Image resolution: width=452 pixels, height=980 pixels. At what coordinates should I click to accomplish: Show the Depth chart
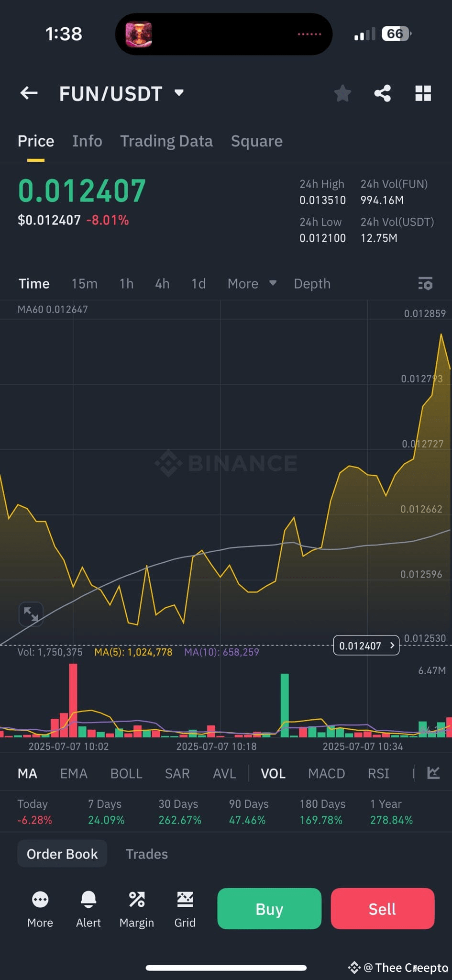coord(312,284)
